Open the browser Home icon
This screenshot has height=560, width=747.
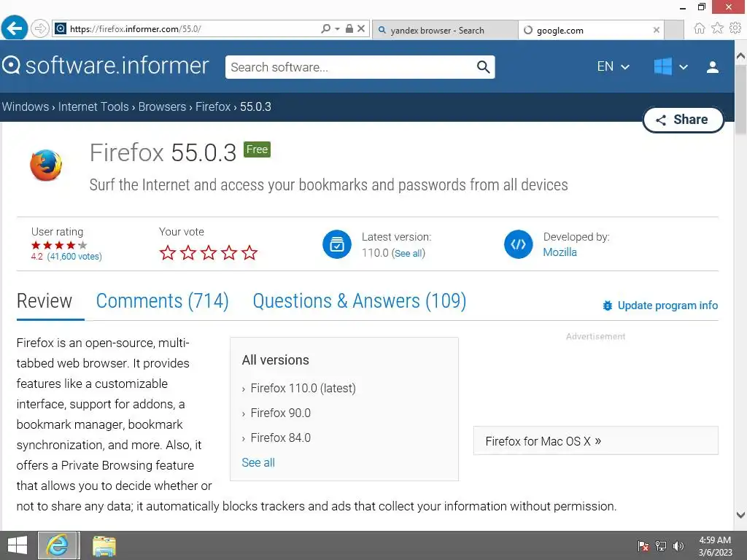pos(699,28)
